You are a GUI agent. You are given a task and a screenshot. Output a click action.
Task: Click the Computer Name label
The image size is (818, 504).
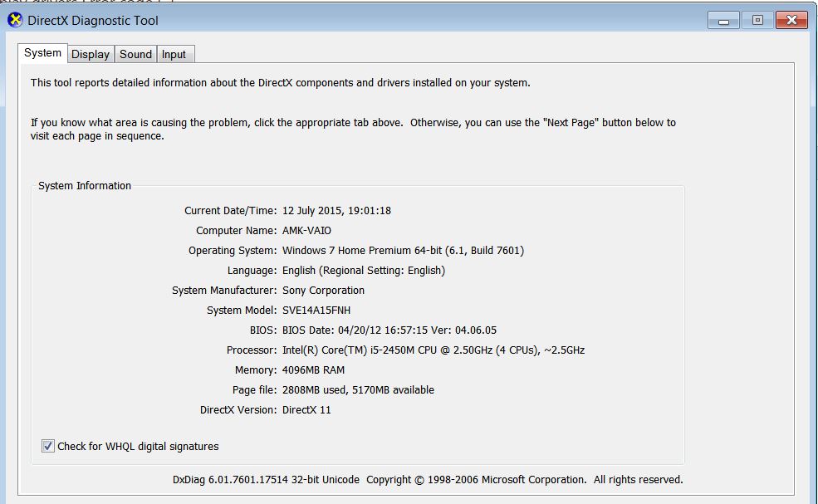(237, 231)
